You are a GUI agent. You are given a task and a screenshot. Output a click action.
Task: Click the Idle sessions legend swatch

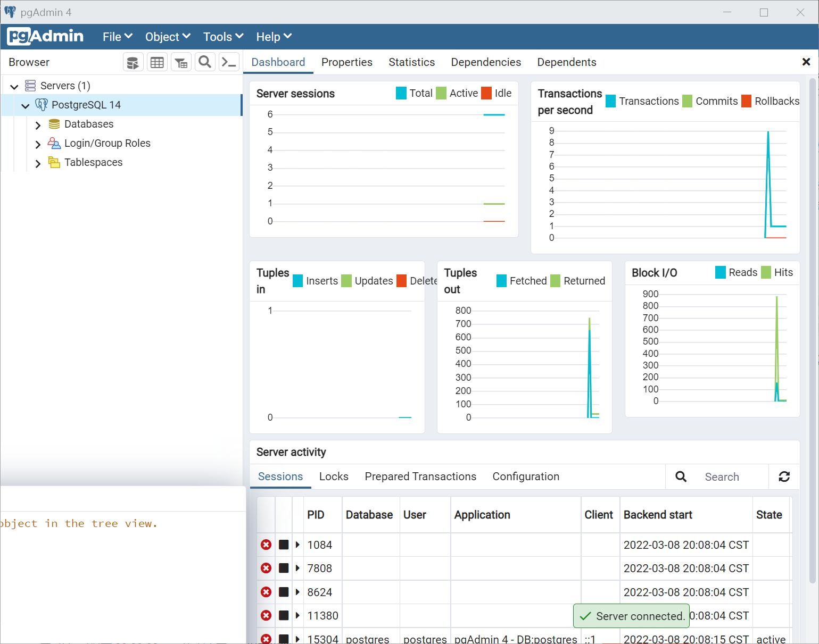(x=486, y=93)
